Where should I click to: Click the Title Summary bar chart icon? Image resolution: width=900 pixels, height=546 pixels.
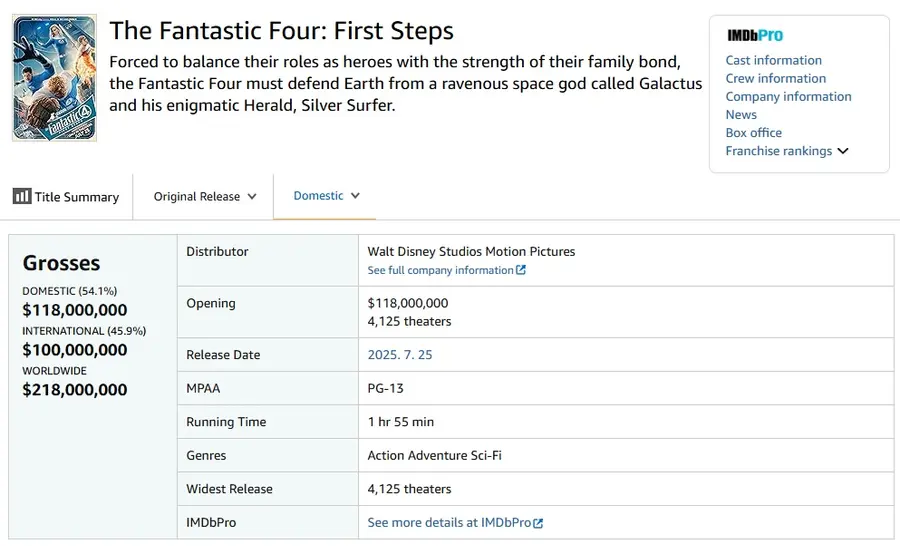point(22,196)
